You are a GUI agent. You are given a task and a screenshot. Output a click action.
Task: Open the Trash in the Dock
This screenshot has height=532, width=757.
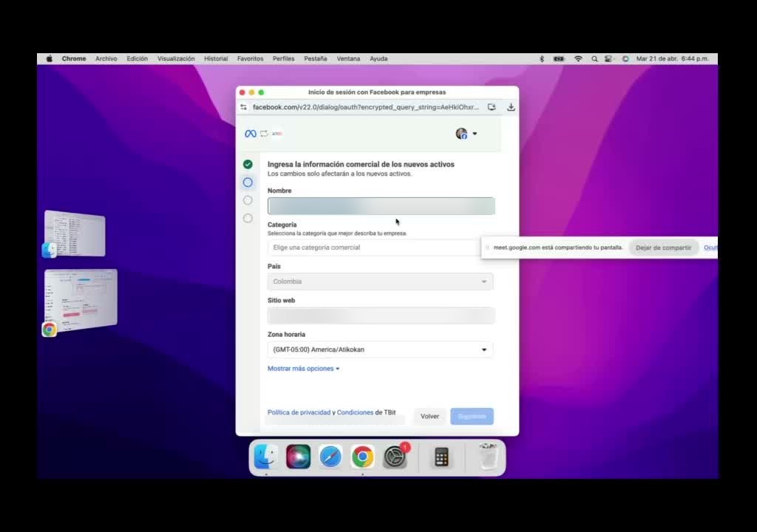click(488, 457)
